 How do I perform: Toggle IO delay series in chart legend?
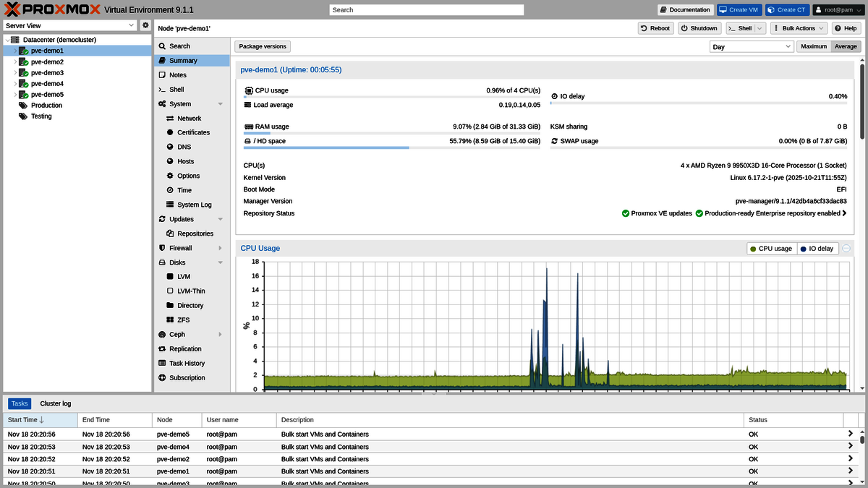pyautogui.click(x=817, y=249)
